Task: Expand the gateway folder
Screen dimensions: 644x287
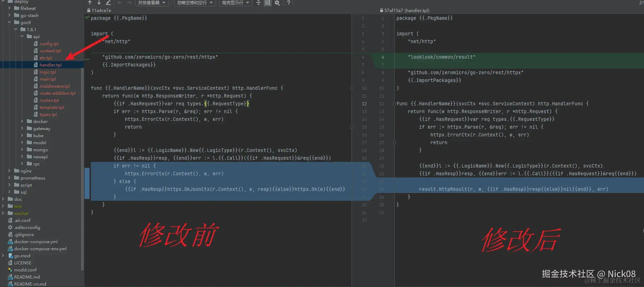Action: pyautogui.click(x=22, y=128)
